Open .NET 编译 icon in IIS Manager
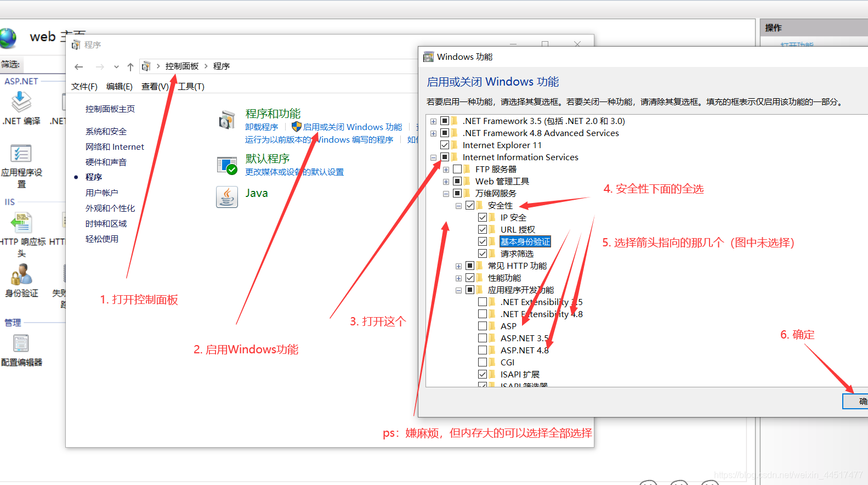Image resolution: width=868 pixels, height=485 pixels. (21, 102)
